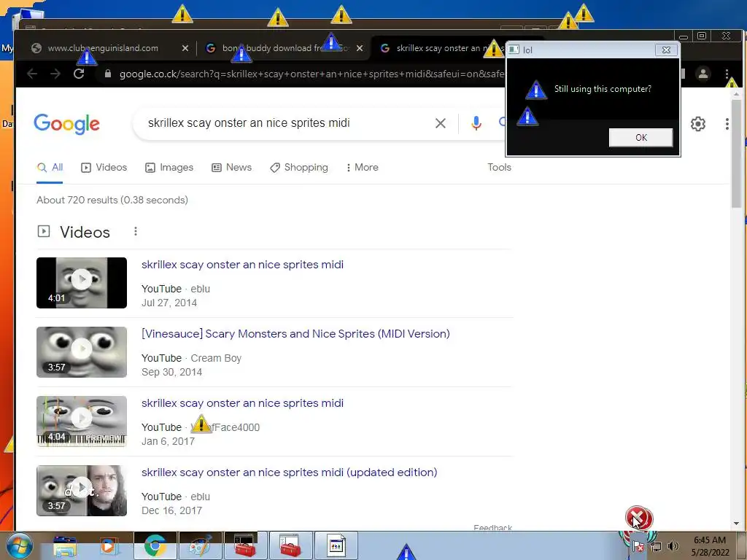
Task: Go to the Google logo homepage
Action: pyautogui.click(x=66, y=124)
